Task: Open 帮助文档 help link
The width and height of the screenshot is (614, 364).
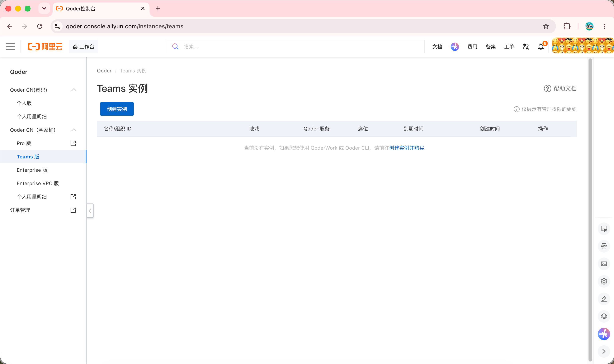Action: [x=560, y=88]
